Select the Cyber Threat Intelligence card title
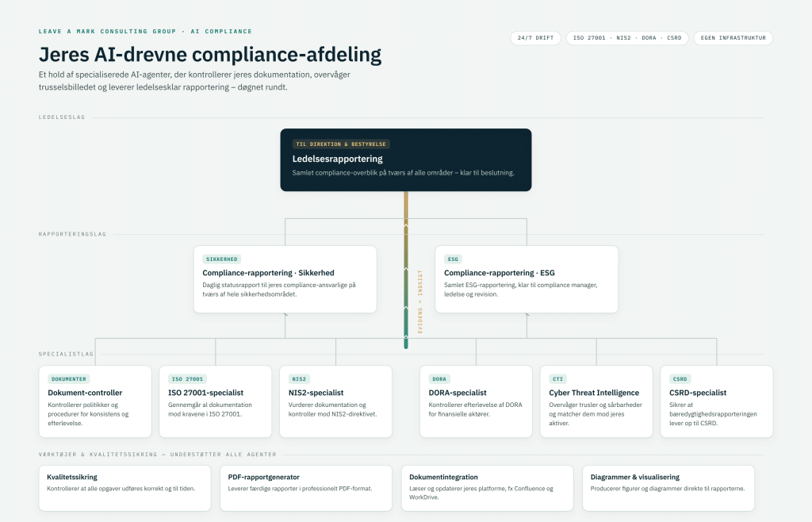 coord(594,393)
